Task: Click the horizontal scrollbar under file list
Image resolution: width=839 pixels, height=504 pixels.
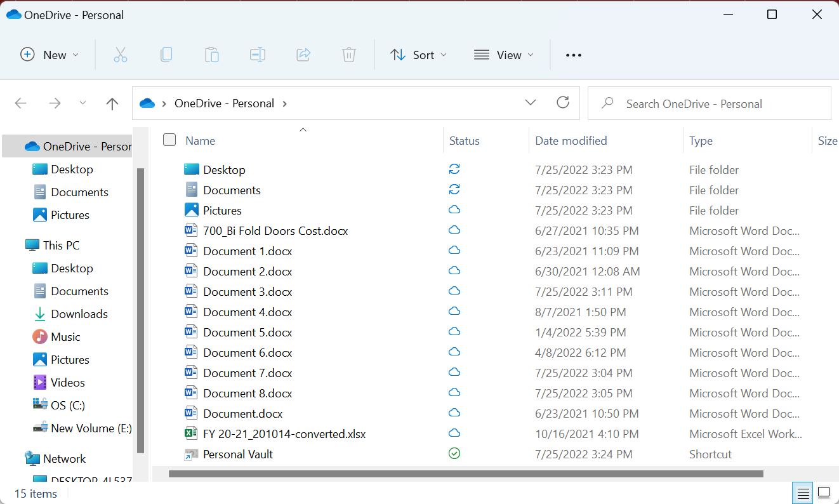Action: pos(466,474)
